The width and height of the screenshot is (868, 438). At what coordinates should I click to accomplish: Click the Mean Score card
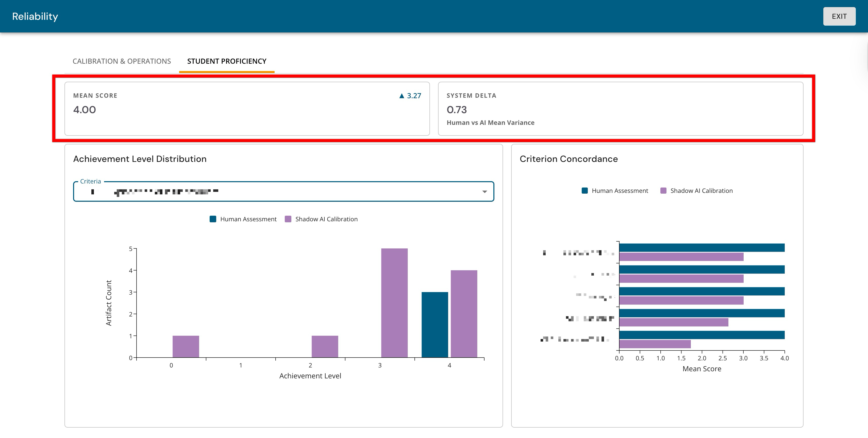[x=247, y=109]
